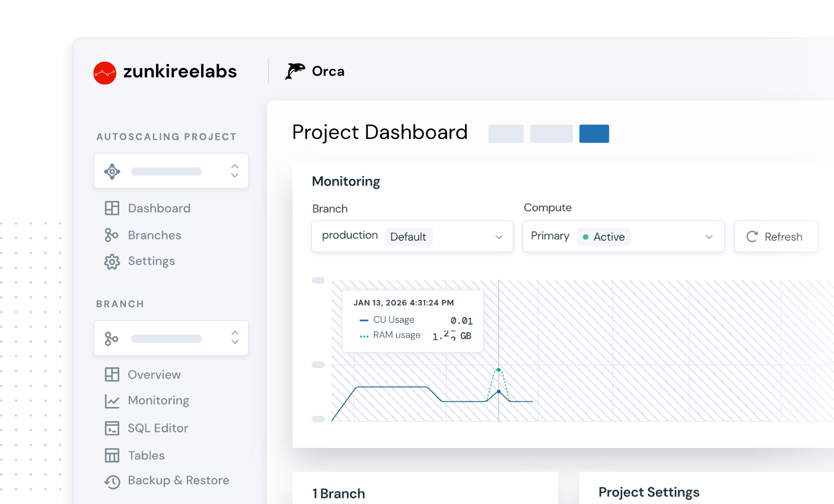Open the Monitoring section from the sidebar

point(159,400)
